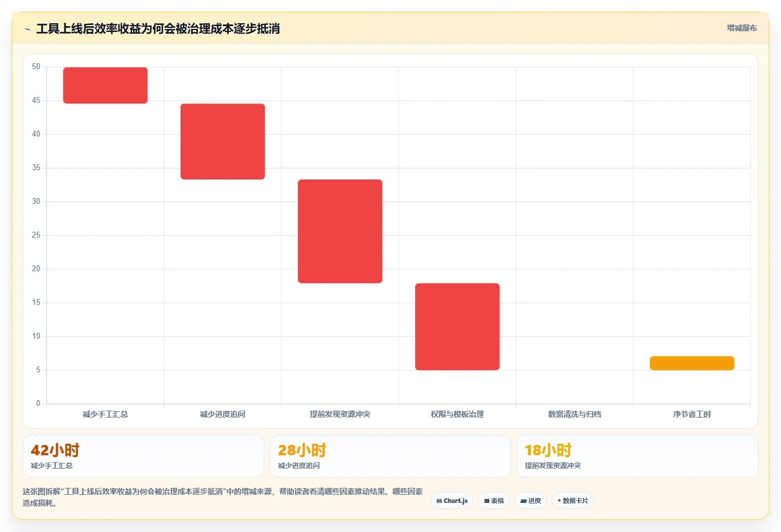781x532 pixels.
Task: Click y-axis value 25
Action: (x=36, y=235)
